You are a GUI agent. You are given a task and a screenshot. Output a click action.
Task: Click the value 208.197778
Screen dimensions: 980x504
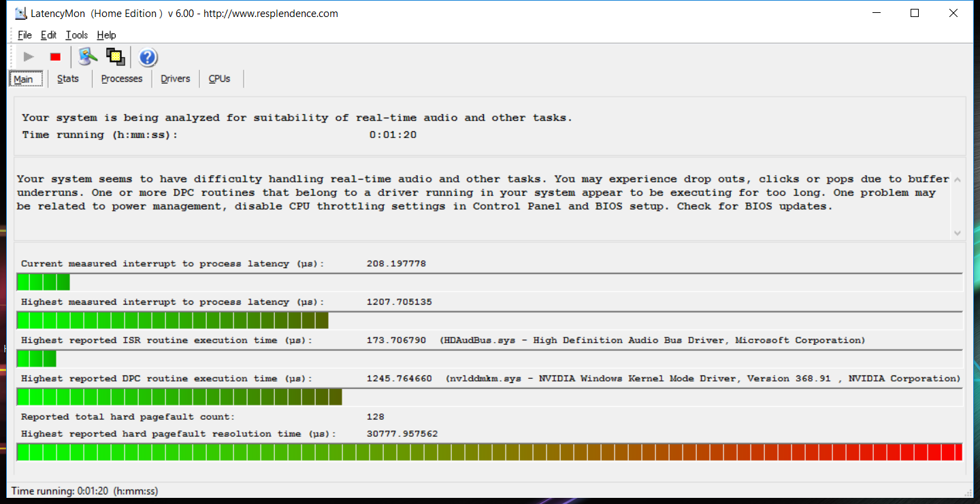click(x=396, y=263)
